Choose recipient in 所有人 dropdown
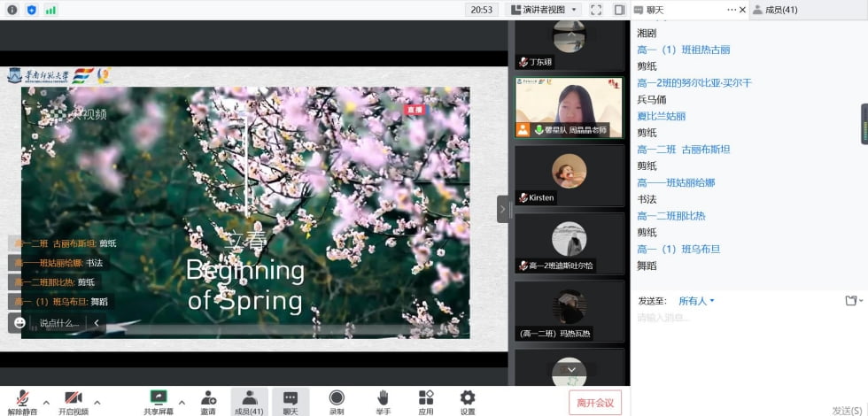Viewport: 868px width, 416px height. coord(696,301)
